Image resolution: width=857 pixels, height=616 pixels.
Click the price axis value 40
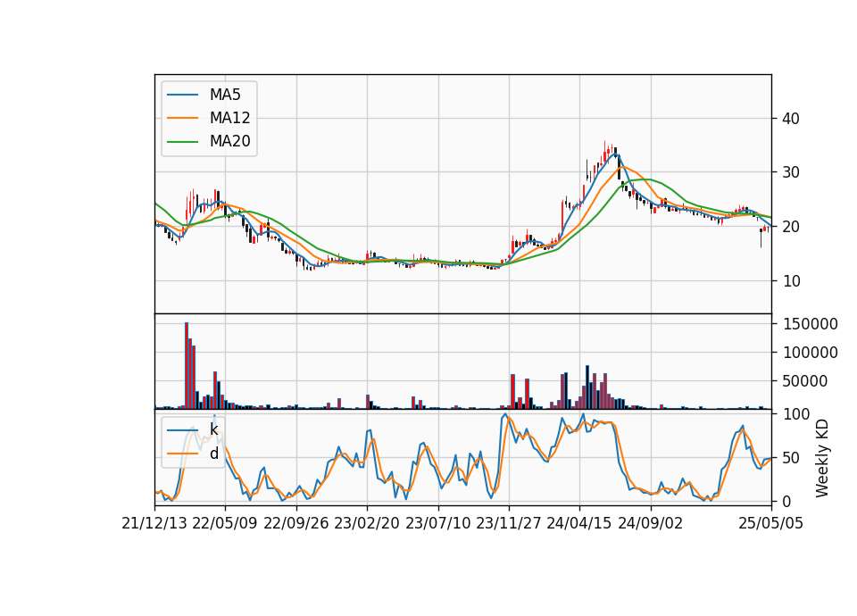tap(790, 119)
